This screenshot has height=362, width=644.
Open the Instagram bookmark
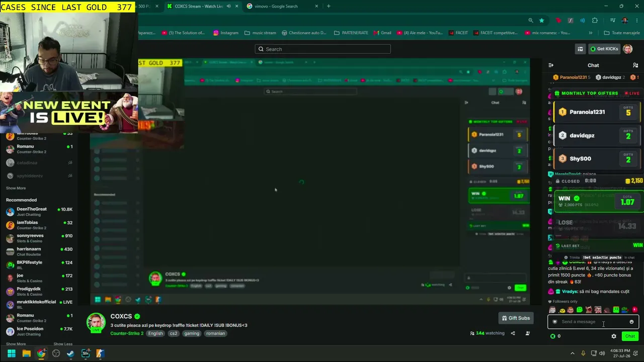pos(225,33)
